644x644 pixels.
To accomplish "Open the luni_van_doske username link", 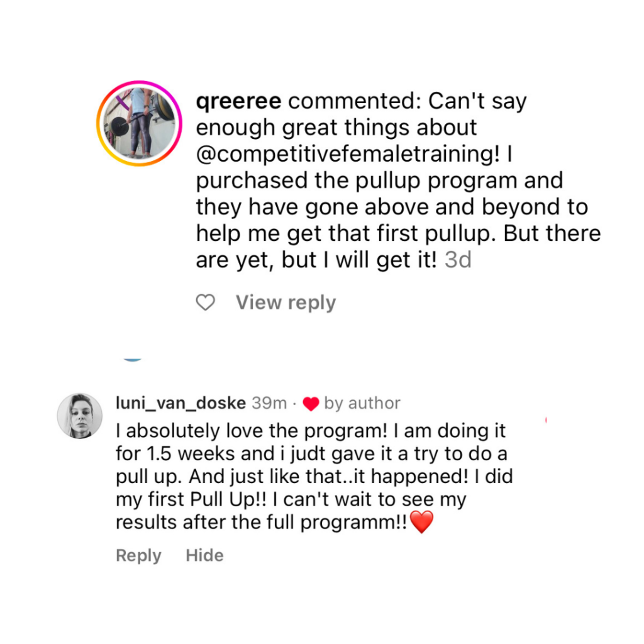I will [181, 403].
